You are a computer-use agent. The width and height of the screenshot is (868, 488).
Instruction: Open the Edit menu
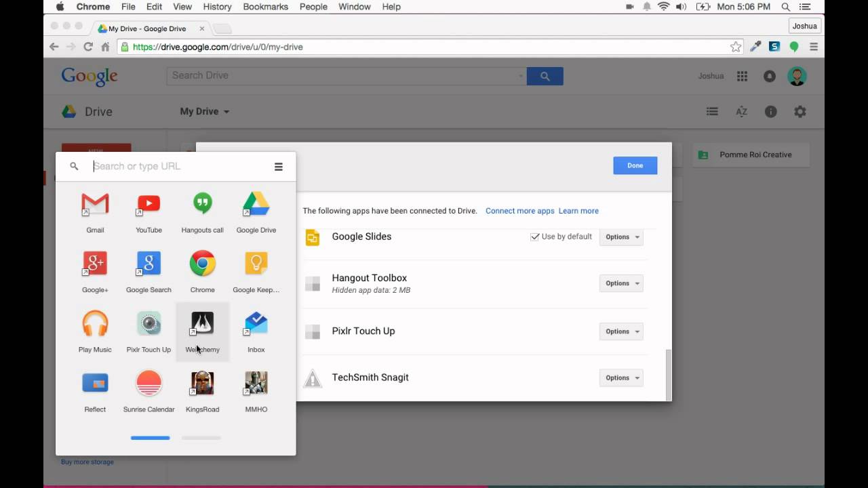click(x=154, y=7)
